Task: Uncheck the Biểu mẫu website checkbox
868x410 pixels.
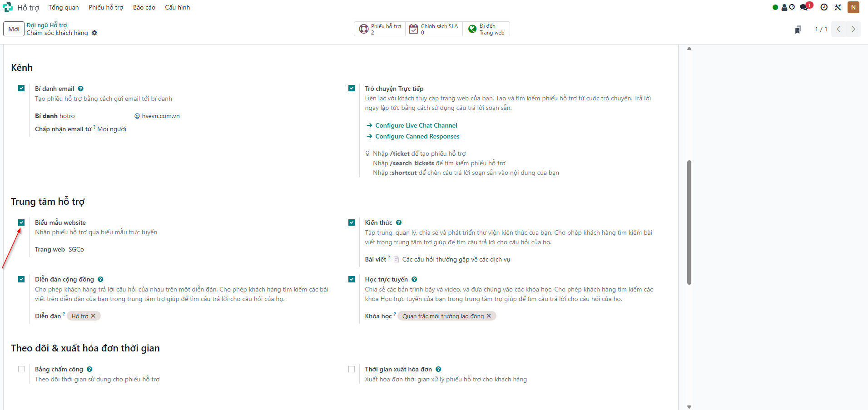Action: 21,222
